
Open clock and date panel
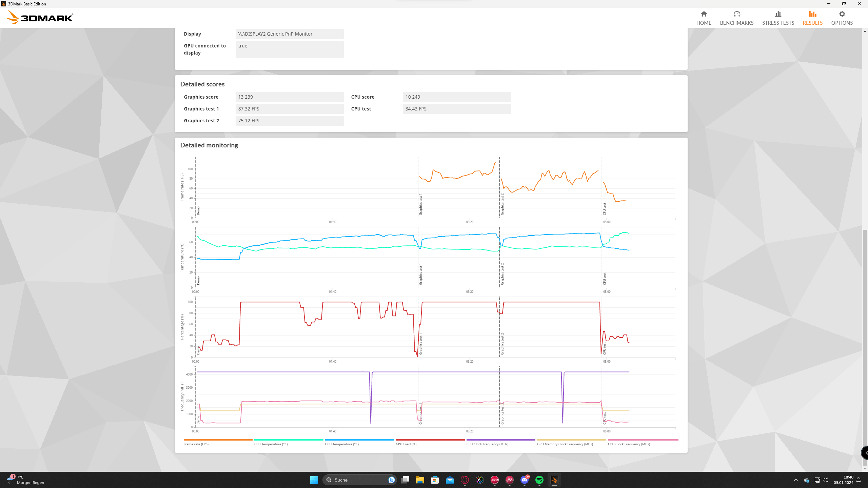click(x=843, y=480)
